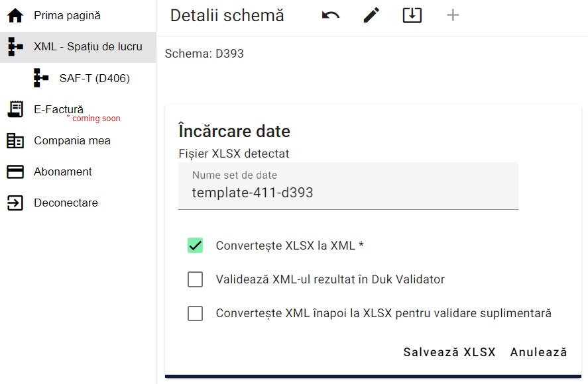Click the download icon in the toolbar

[x=412, y=15]
